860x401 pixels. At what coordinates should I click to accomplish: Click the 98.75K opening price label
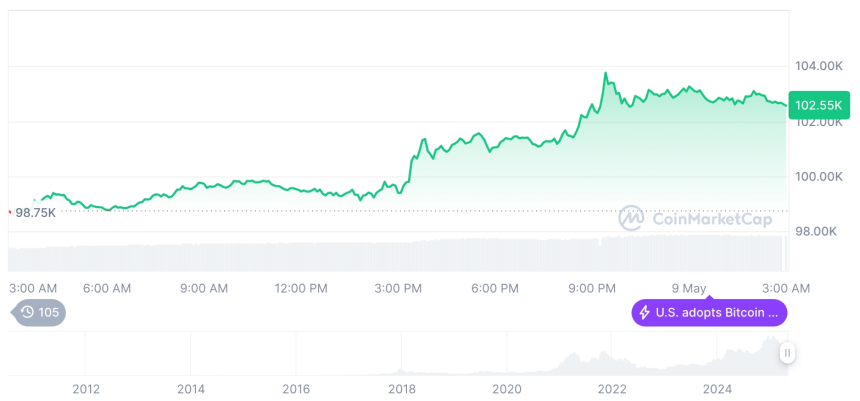coord(35,213)
